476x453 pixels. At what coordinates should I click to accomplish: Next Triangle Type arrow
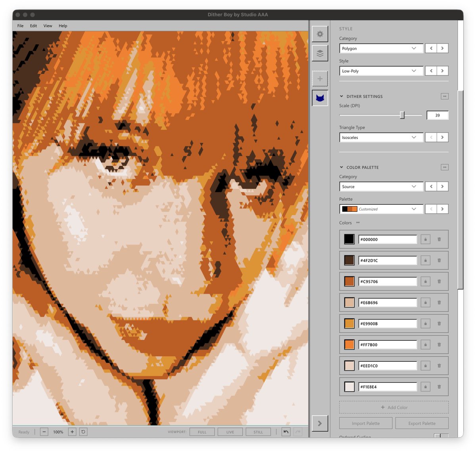click(x=443, y=137)
